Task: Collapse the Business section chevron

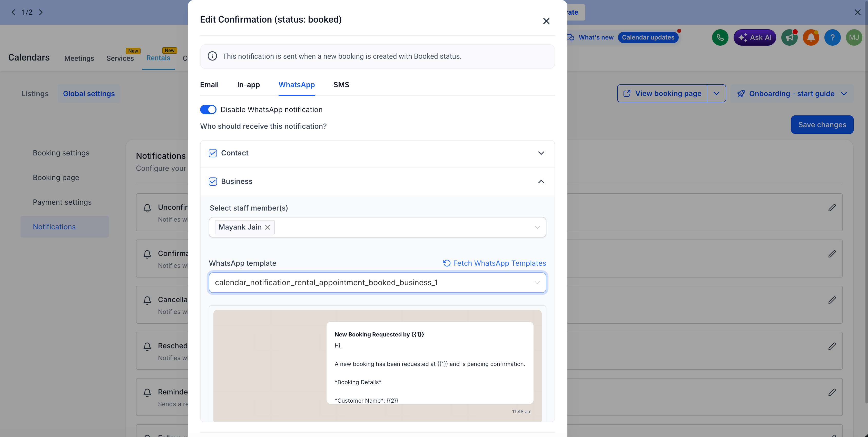Action: coord(541,182)
